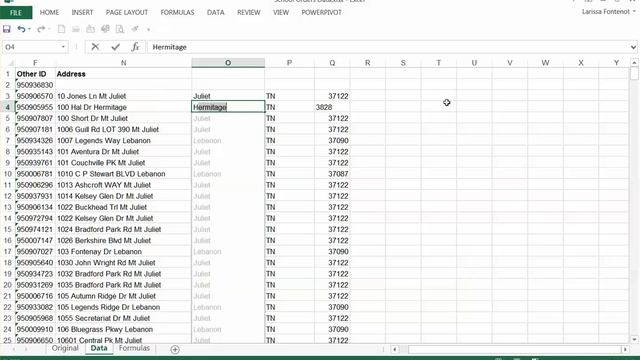This screenshot has width=640, height=360.
Task: Click the Save icon in quick access toolbar
Action: [x=7, y=29]
